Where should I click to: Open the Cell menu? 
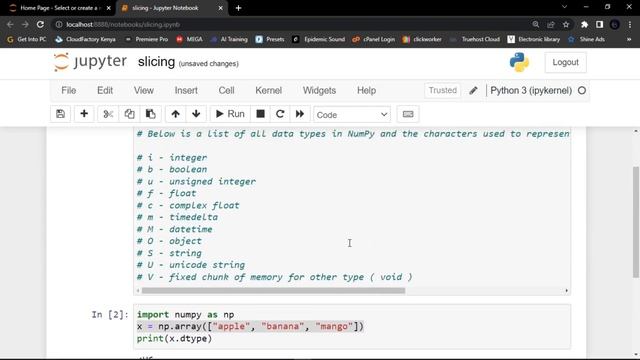[226, 90]
